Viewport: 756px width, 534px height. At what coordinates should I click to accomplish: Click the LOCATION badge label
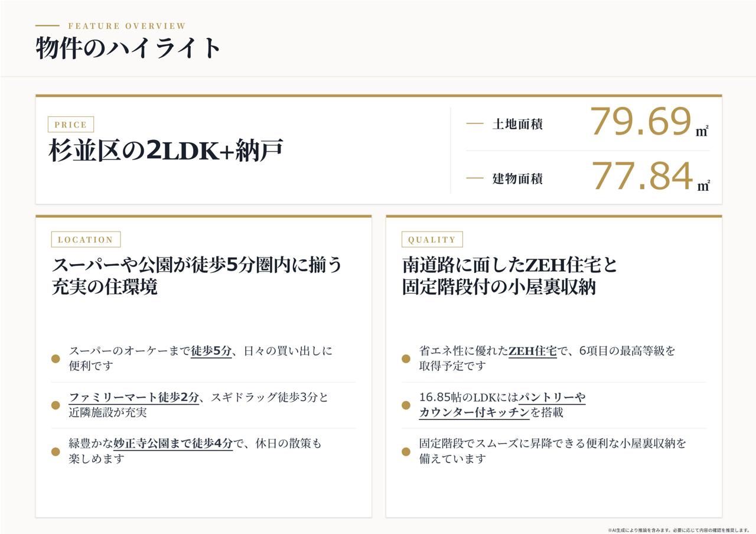[x=86, y=239]
